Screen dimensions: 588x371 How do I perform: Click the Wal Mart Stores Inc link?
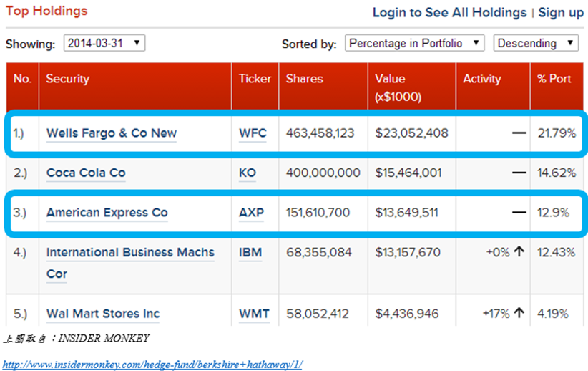pos(103,314)
